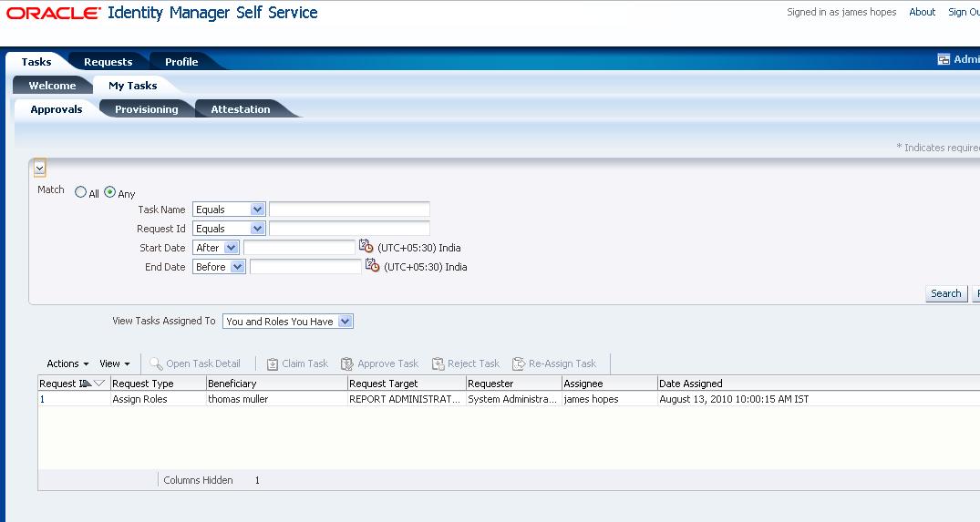Click the Approve Task label

387,363
